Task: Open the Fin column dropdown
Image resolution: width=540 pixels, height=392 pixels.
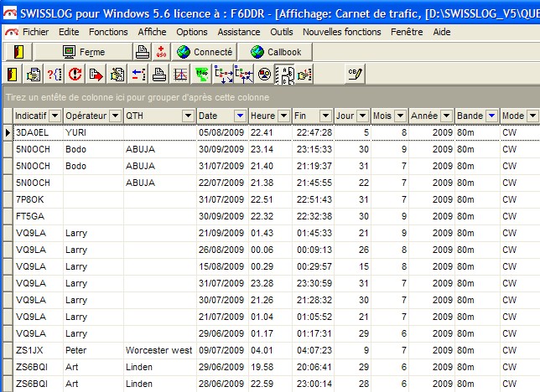Action: point(326,116)
